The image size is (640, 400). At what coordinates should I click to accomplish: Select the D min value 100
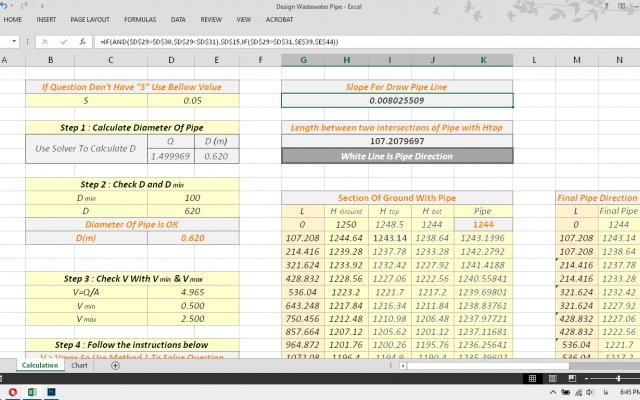pyautogui.click(x=193, y=198)
